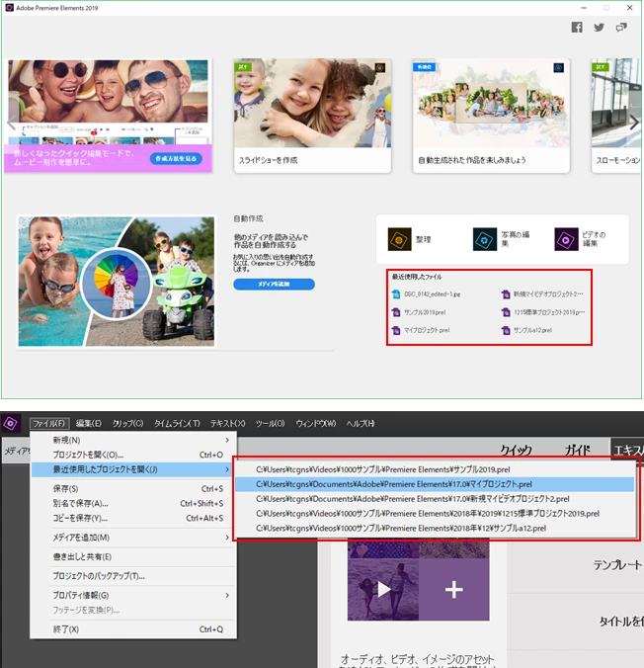This screenshot has width=644, height=668.
Task: Open the ウィンドウ(W) menu
Action: pyautogui.click(x=316, y=424)
